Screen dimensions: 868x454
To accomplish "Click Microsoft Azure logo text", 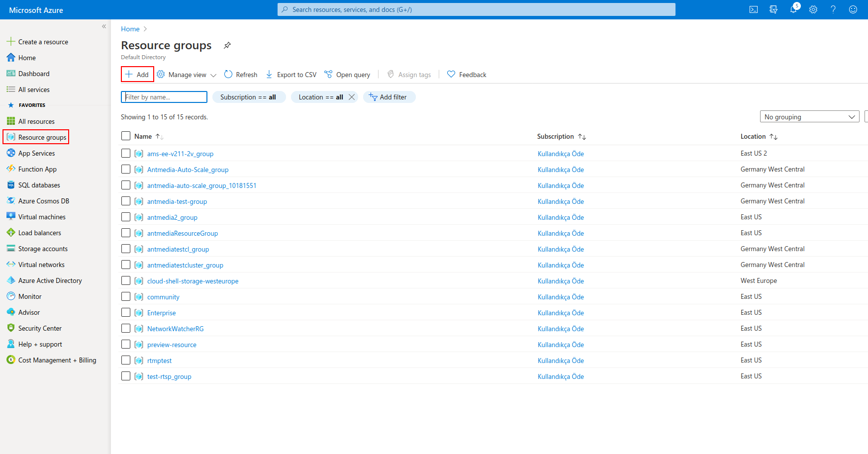I will coord(36,10).
